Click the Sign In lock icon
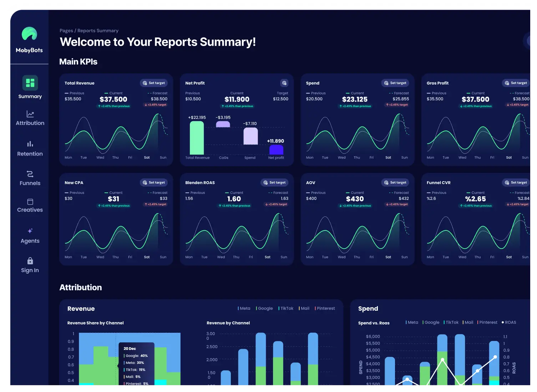537x392 pixels. pos(30,261)
